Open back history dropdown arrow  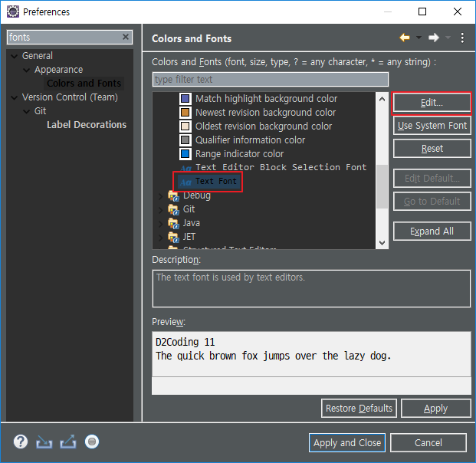[419, 38]
